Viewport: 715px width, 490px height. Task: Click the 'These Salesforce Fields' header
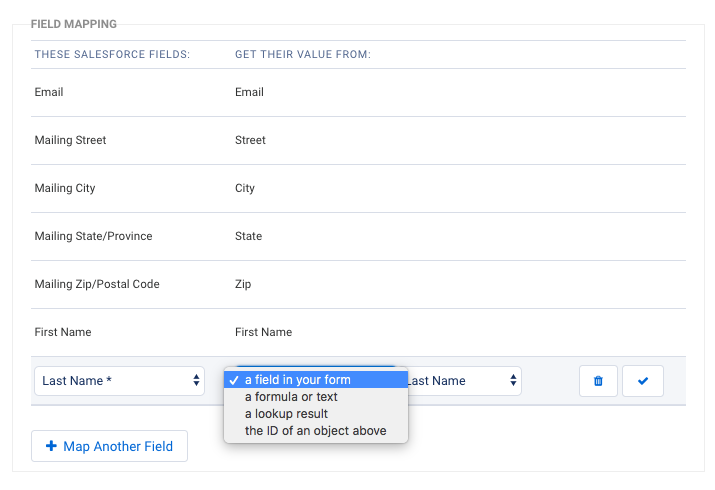112,54
